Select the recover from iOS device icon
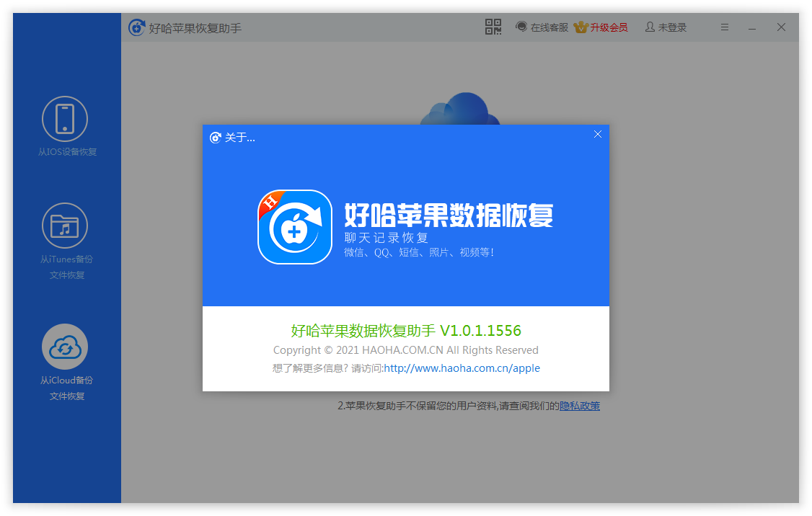Image resolution: width=812 pixels, height=516 pixels. pyautogui.click(x=65, y=119)
